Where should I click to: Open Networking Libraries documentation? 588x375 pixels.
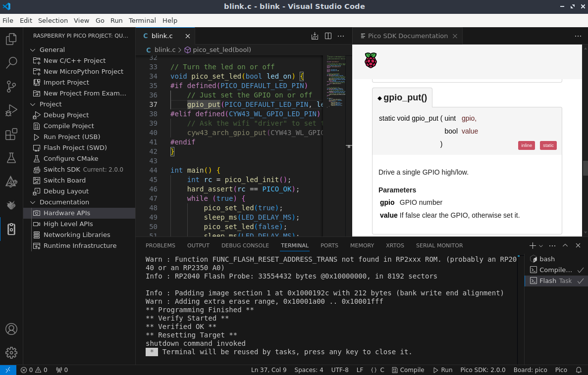pos(76,235)
